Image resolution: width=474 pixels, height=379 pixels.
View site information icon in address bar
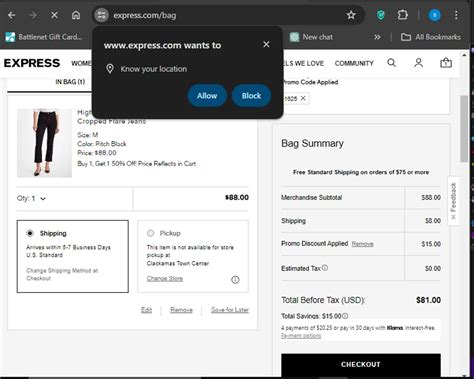click(x=102, y=15)
